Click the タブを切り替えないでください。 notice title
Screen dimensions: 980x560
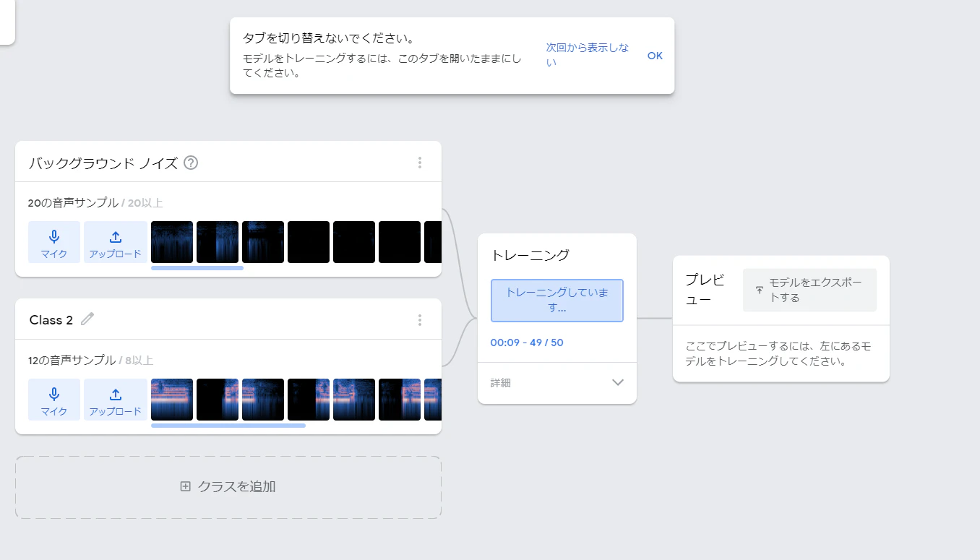pyautogui.click(x=329, y=38)
